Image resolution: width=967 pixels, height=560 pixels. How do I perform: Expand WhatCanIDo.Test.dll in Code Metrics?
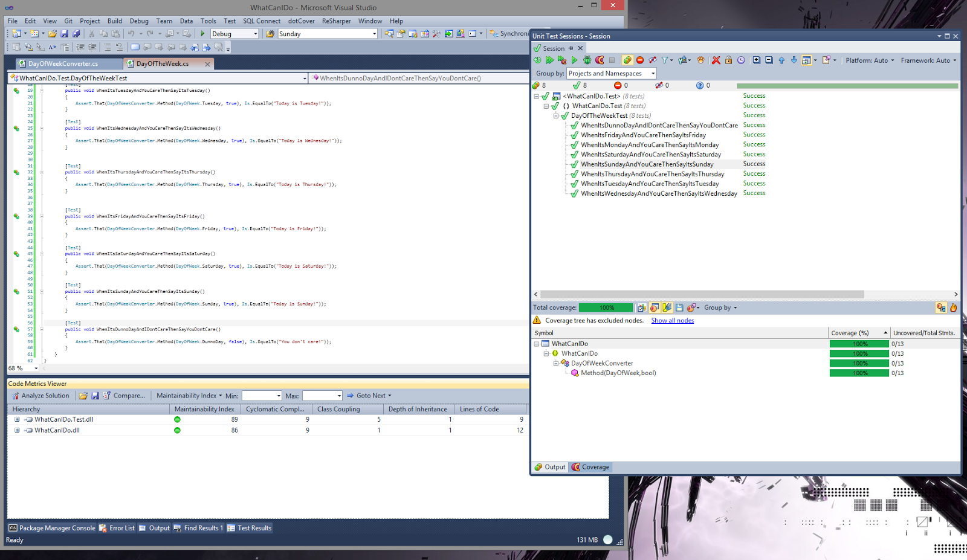pos(17,419)
